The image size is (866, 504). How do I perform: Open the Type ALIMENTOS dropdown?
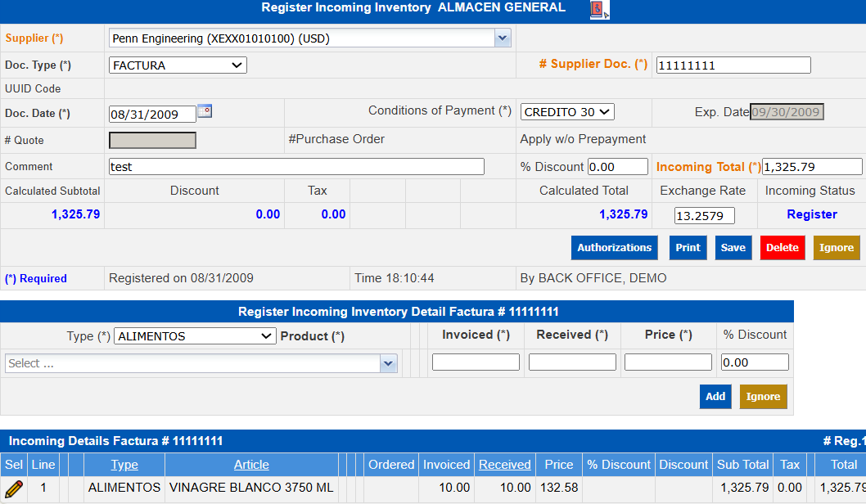click(x=195, y=336)
